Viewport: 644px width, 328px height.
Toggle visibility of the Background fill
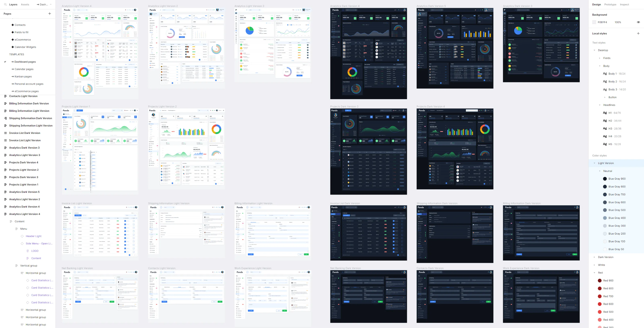pyautogui.click(x=638, y=22)
